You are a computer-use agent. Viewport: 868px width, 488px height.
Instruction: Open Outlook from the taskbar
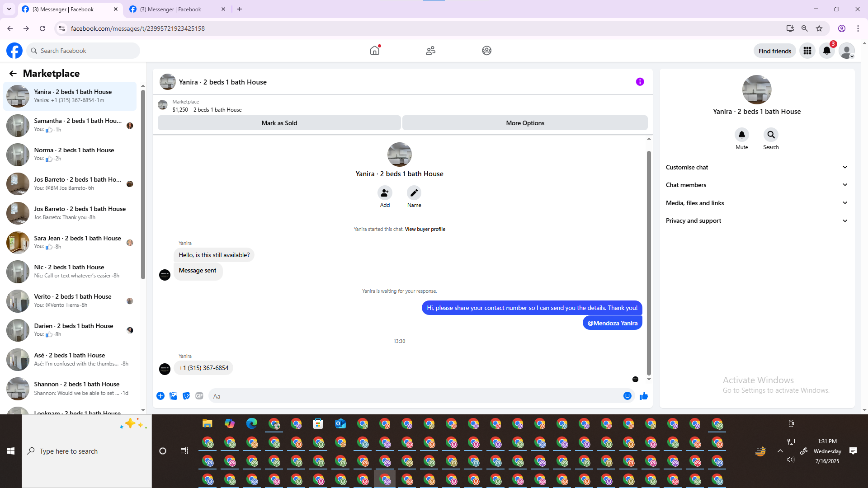tap(340, 423)
